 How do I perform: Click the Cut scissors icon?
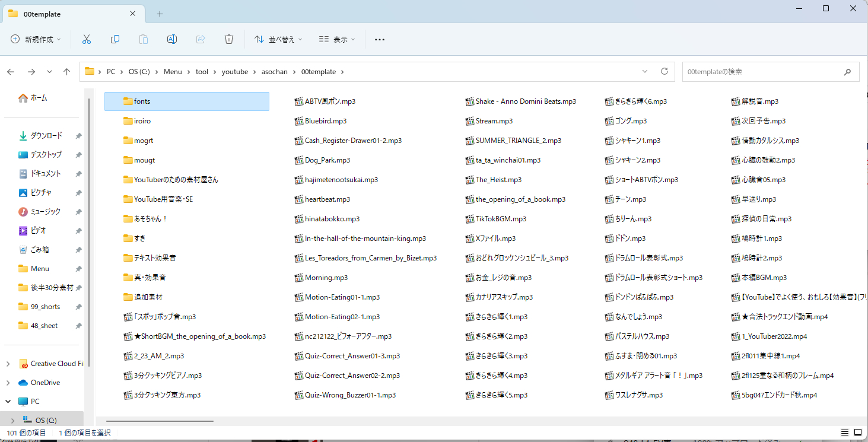(86, 39)
